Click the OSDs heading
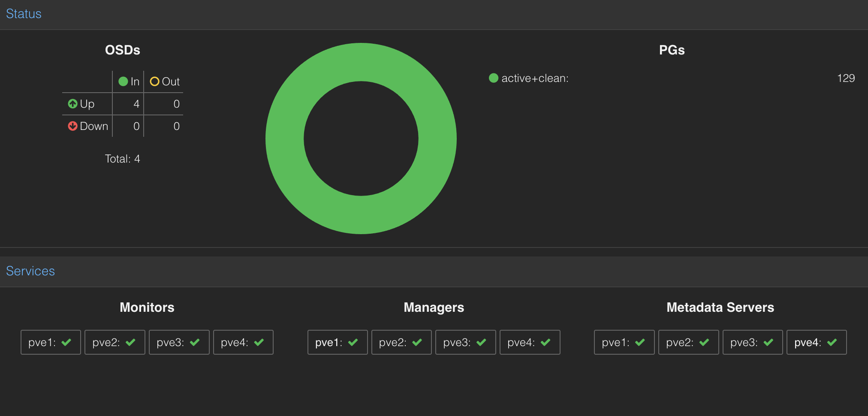Image resolution: width=868 pixels, height=416 pixels. (x=123, y=50)
